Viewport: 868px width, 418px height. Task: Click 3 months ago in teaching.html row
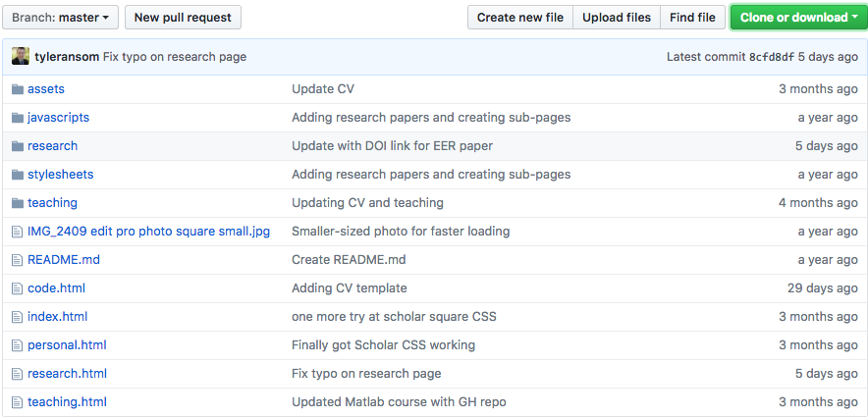[x=818, y=402]
